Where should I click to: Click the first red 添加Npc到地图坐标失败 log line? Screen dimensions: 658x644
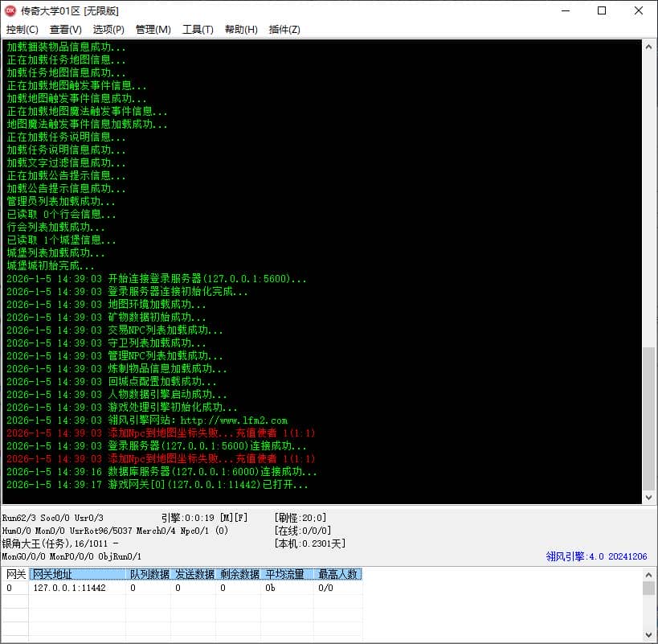pos(161,433)
